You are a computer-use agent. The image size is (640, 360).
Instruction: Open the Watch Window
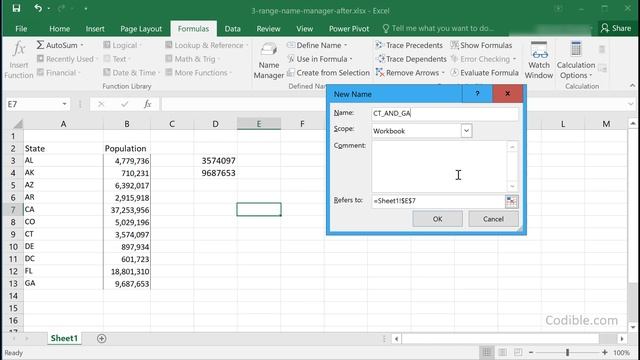(539, 60)
